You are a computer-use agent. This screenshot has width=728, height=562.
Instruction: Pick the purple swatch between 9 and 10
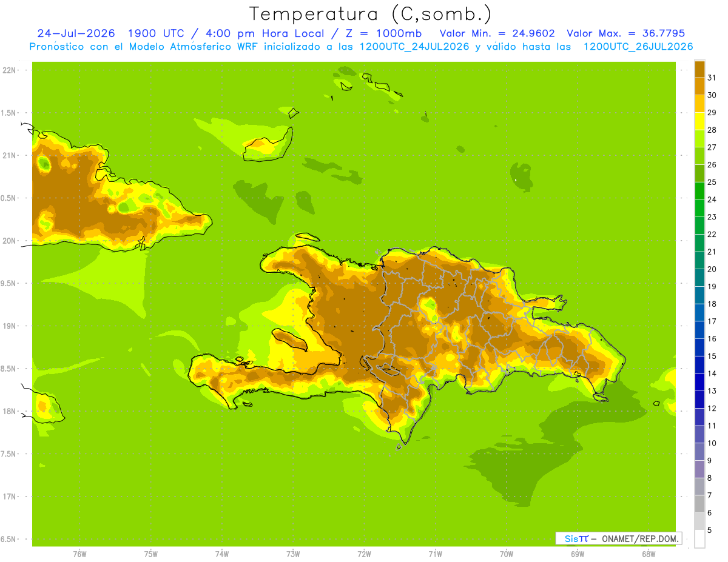coord(699,452)
